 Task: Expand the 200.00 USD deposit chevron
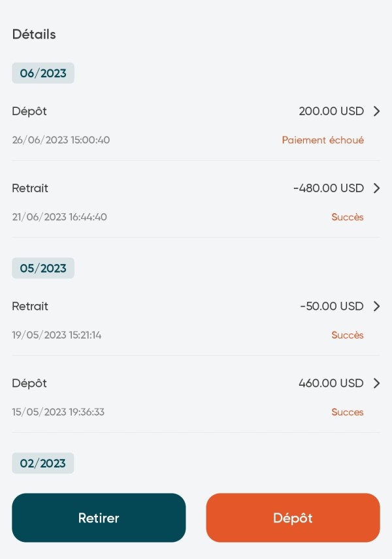click(376, 111)
